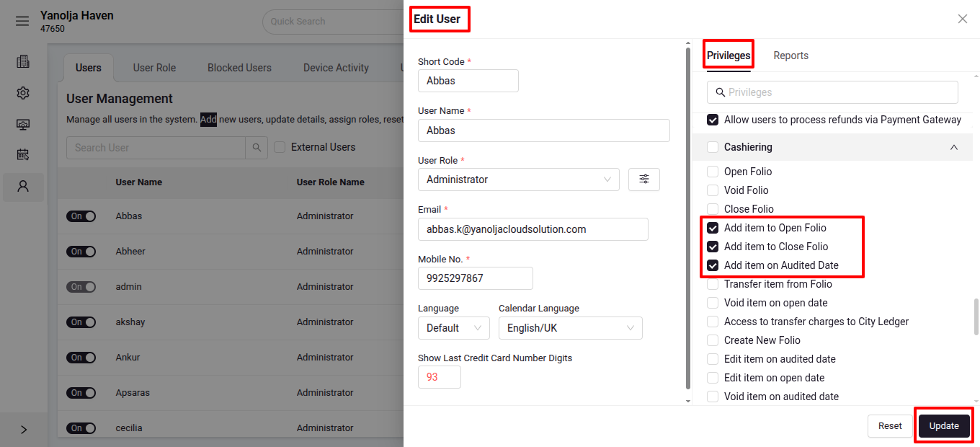Toggle the On switch for admin
Viewport: 980px width, 447px height.
point(81,287)
